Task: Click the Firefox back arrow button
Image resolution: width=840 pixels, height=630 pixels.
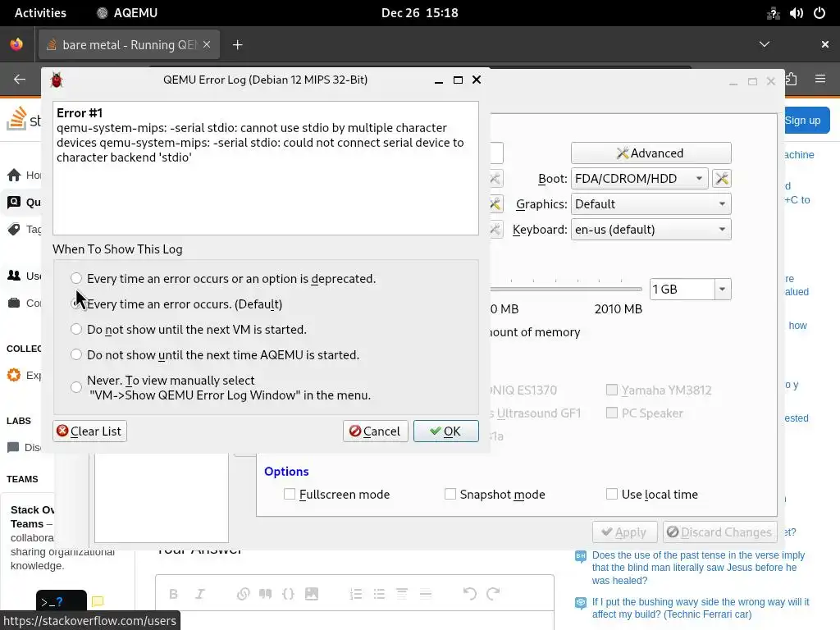Action: [20, 80]
